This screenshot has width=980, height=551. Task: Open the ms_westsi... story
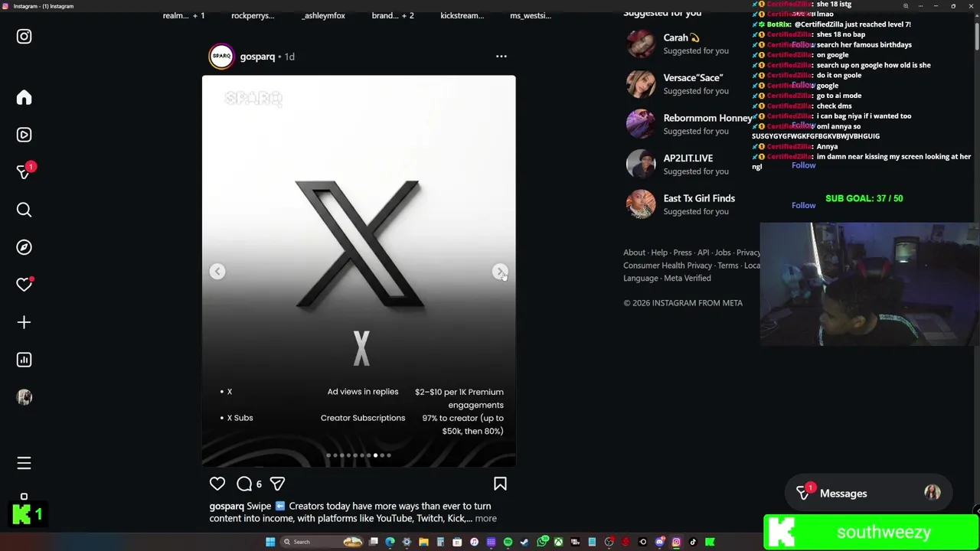(x=531, y=15)
